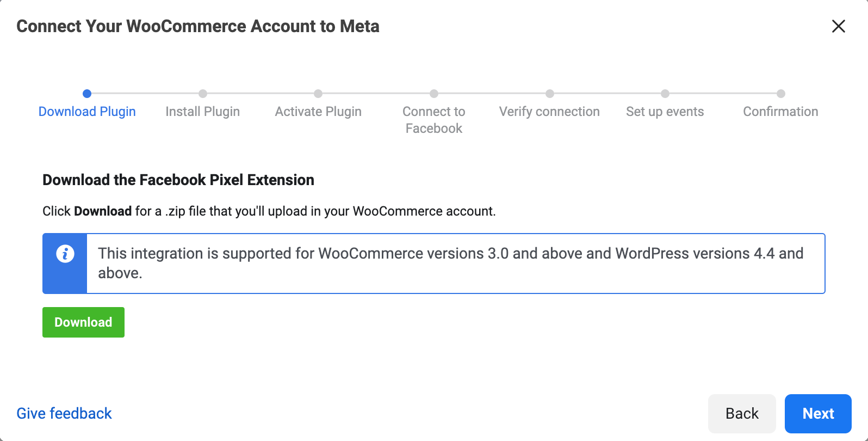Click the progress dot above Confirmation
Image resolution: width=868 pixels, height=441 pixels.
click(781, 94)
